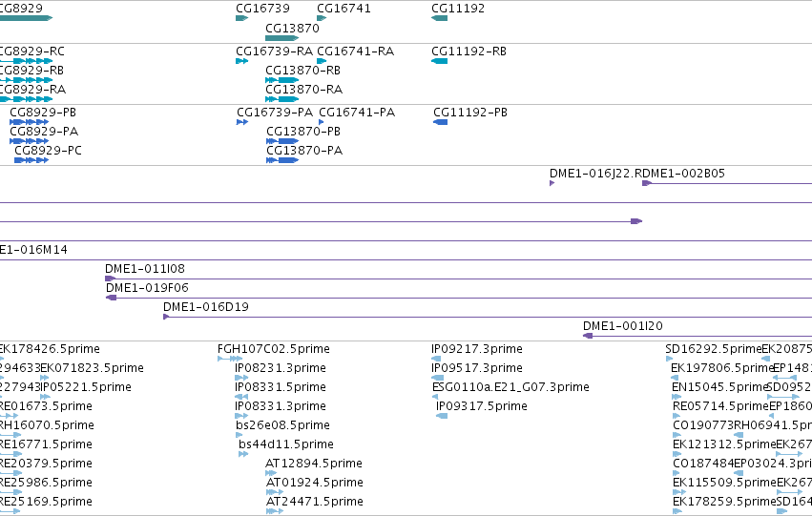Click the CG8929-PC protein label
The image size is (812, 516).
pos(48,151)
